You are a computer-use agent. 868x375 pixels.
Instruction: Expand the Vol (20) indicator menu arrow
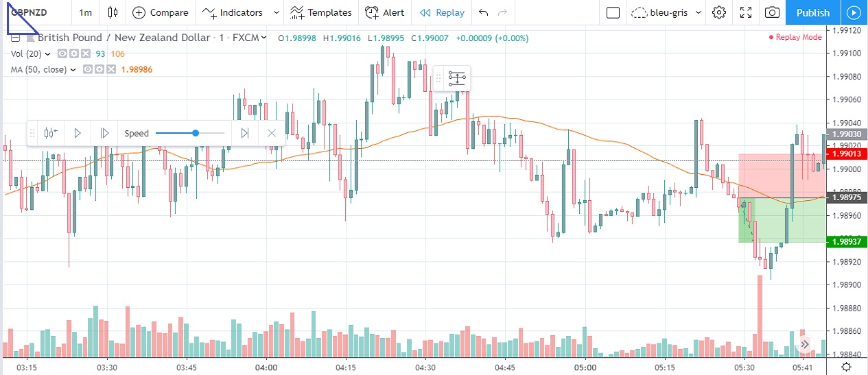click(48, 53)
